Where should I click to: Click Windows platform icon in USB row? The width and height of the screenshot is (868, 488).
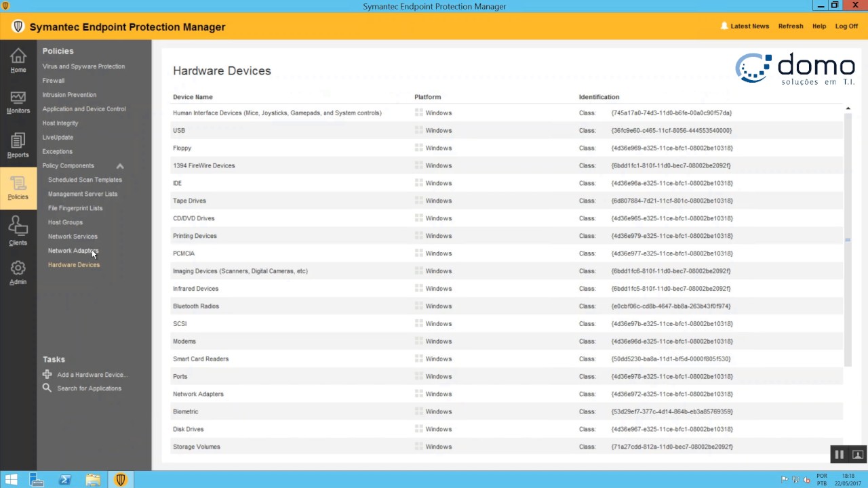(x=419, y=130)
